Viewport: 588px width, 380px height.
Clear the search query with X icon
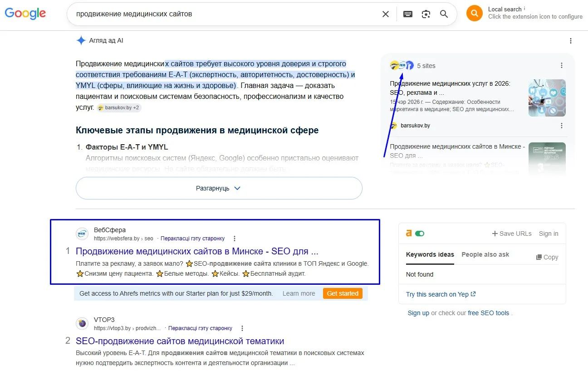(386, 14)
